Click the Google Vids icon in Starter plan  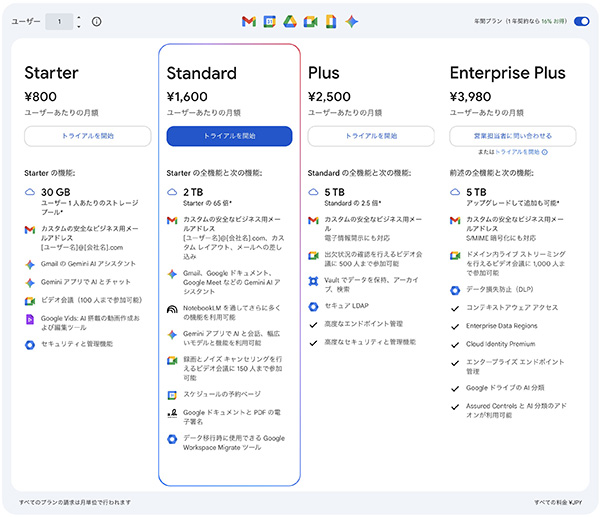click(29, 320)
